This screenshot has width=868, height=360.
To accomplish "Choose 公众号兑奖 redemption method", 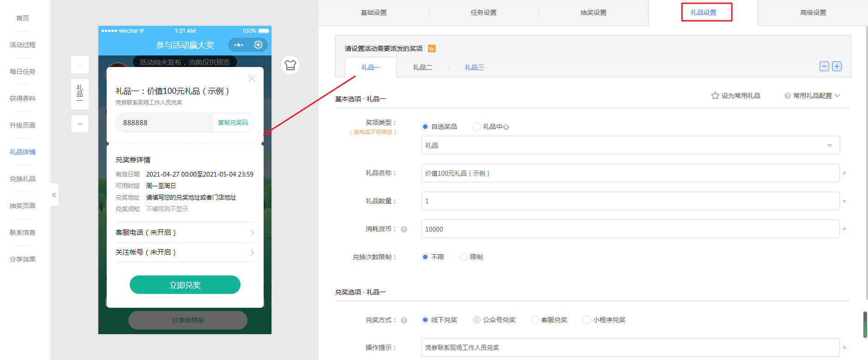I will [x=477, y=320].
